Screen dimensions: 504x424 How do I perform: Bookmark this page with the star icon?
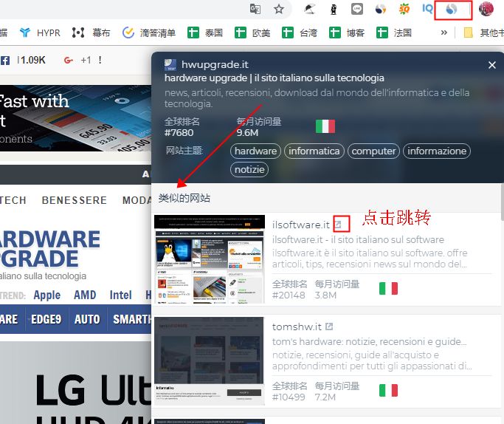[279, 9]
